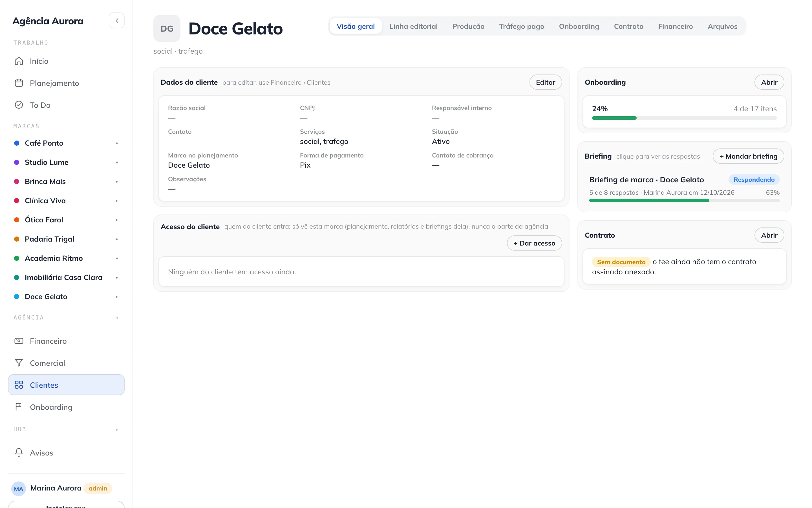Click the Planejamento calendar icon
The image size is (812, 508).
(x=19, y=83)
